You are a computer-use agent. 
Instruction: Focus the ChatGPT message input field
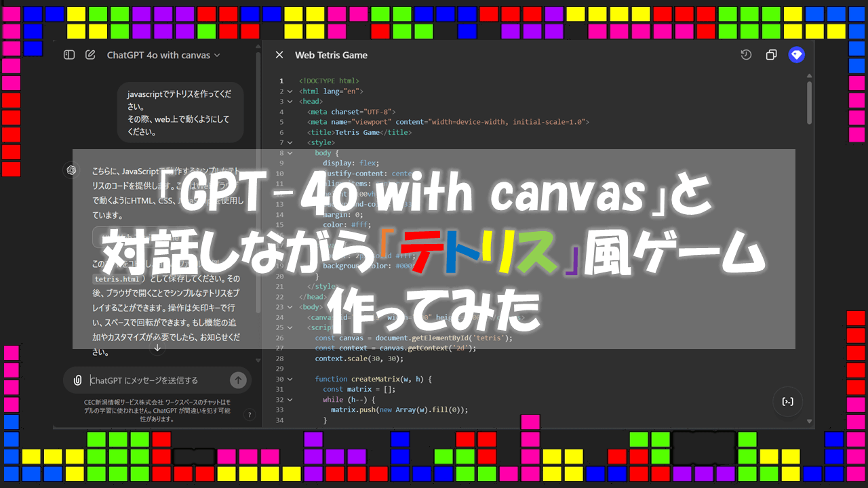(156, 380)
